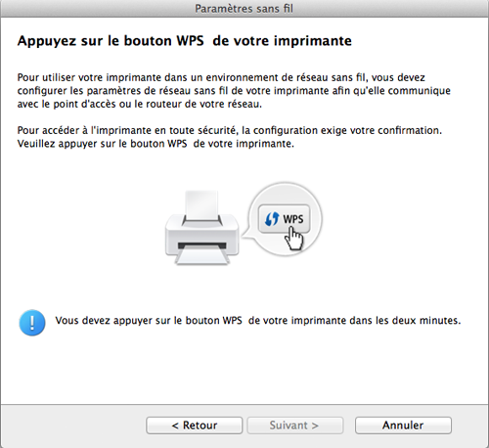Image resolution: width=489 pixels, height=448 pixels.
Task: Click the WPS letters in the illustration
Action: point(293,219)
